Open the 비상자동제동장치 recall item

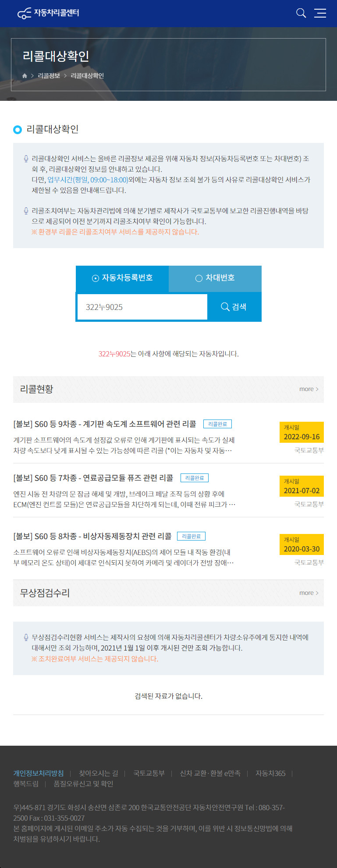(x=92, y=536)
